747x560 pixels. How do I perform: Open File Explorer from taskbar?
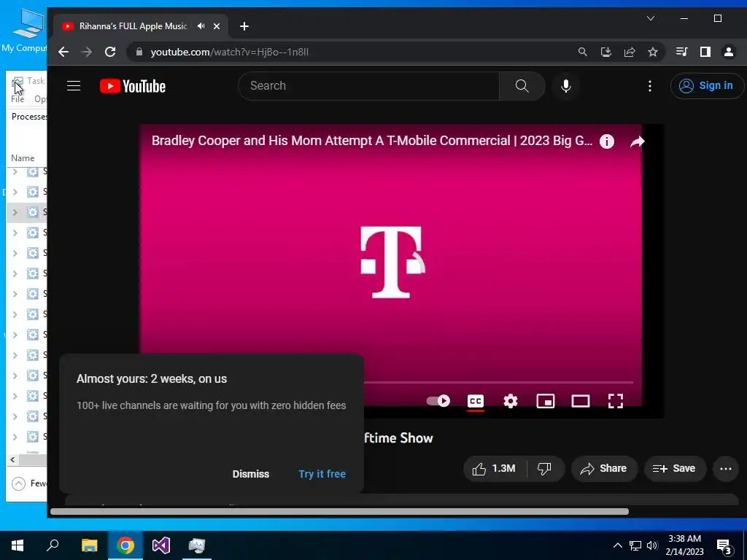89,545
